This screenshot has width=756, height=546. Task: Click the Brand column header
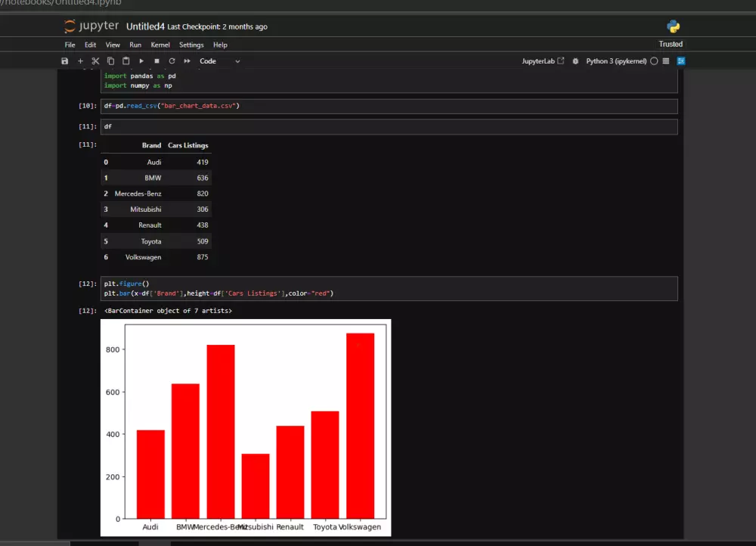[x=151, y=145]
